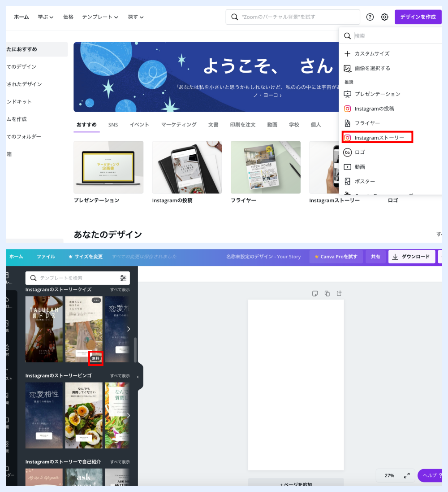Click the help question mark icon
448x492 pixels.
point(370,17)
